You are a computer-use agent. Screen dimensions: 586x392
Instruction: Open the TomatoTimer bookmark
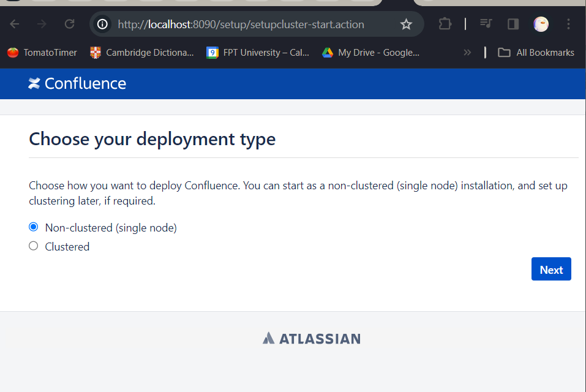tap(42, 53)
